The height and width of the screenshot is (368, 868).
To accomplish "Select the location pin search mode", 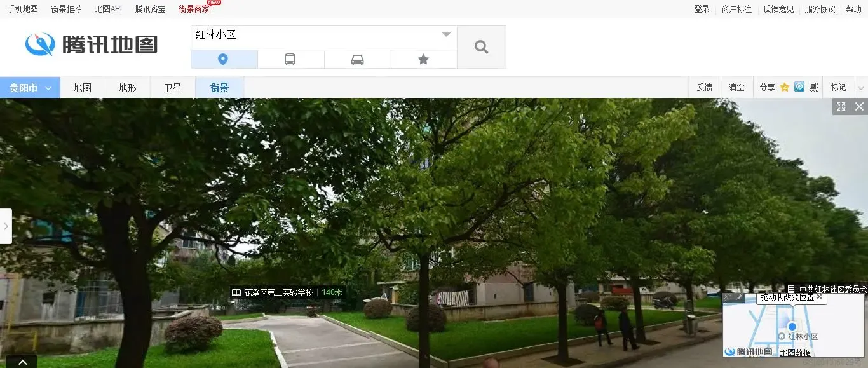I will [x=223, y=60].
